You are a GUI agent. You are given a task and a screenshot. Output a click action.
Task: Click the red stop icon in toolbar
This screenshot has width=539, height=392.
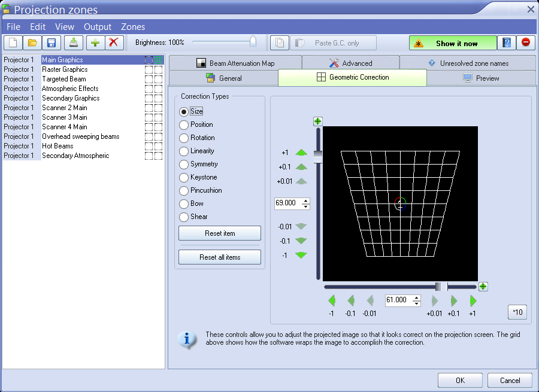pyautogui.click(x=525, y=42)
